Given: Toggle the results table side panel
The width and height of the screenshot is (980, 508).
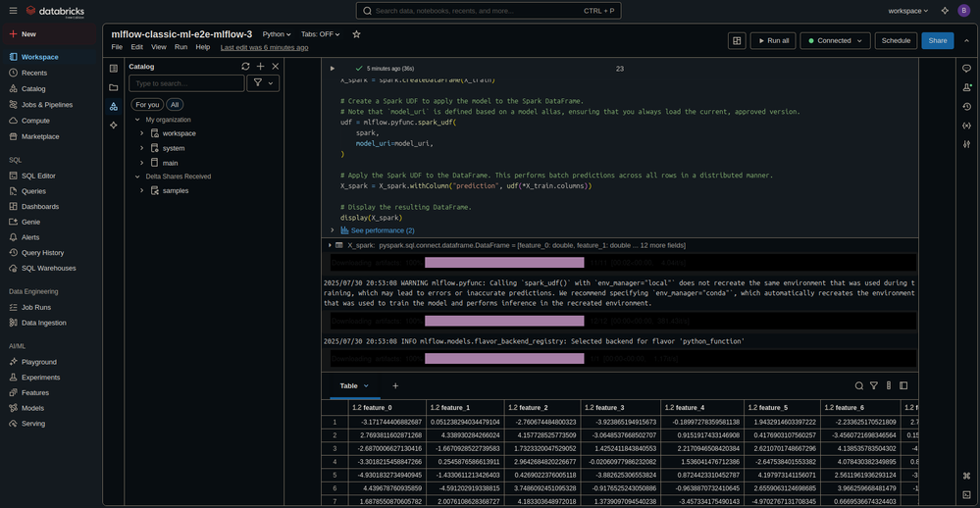Looking at the screenshot, I should click(903, 386).
